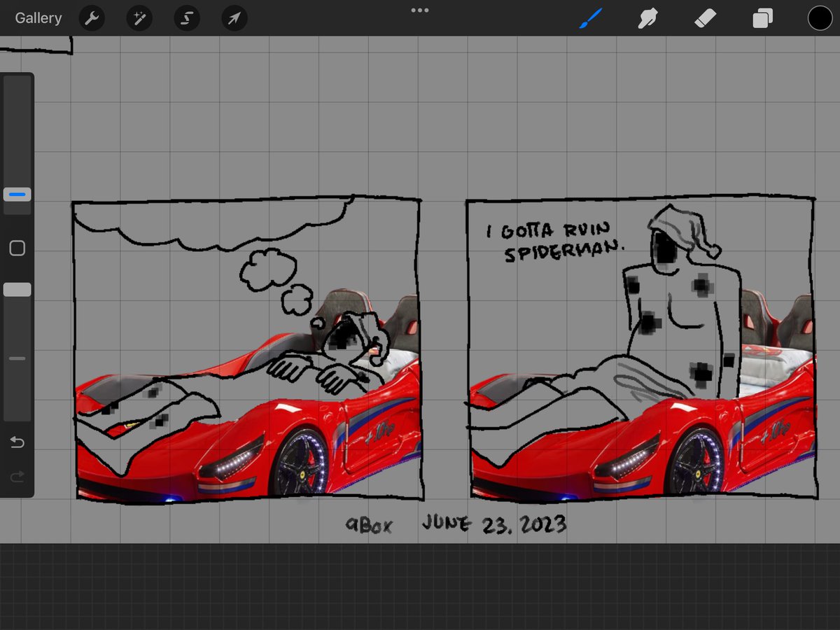840x630 pixels.
Task: Open the black active color picker
Action: click(x=820, y=18)
